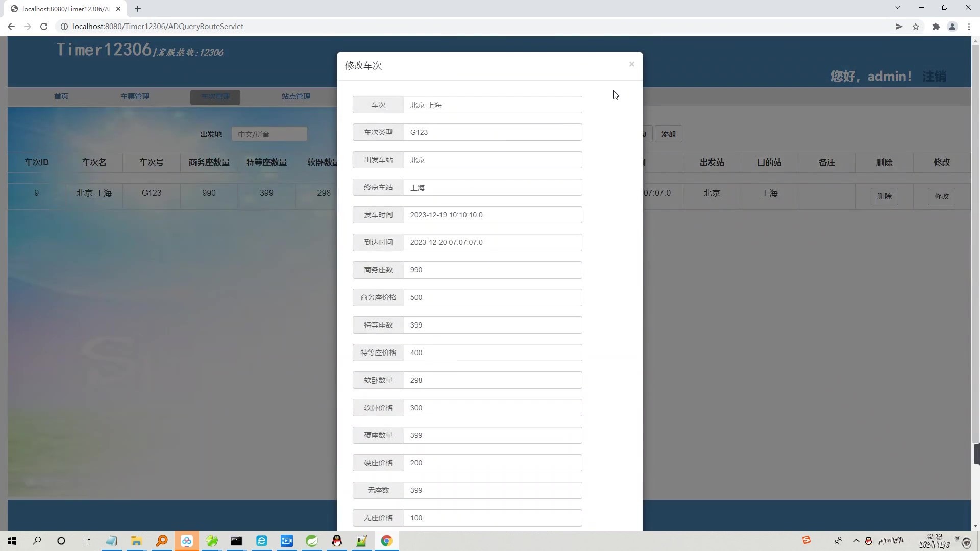Click the 发车时间 input field
The image size is (980, 551).
coord(493,215)
